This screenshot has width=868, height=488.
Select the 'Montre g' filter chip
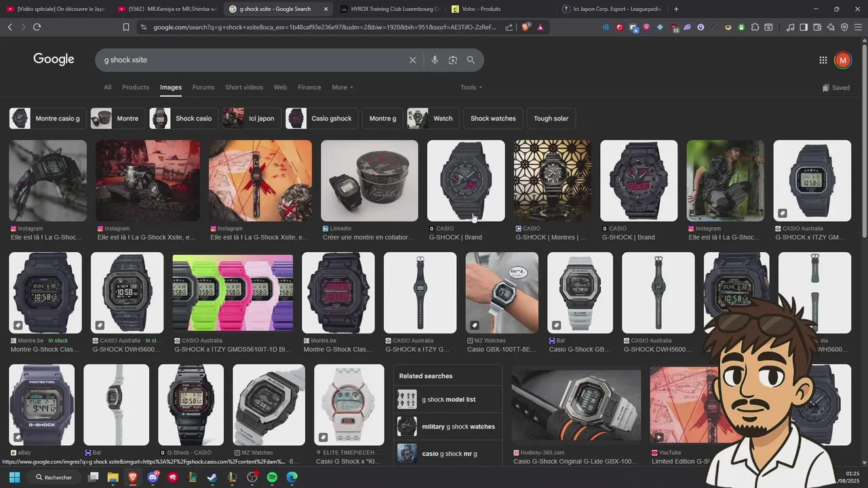382,119
